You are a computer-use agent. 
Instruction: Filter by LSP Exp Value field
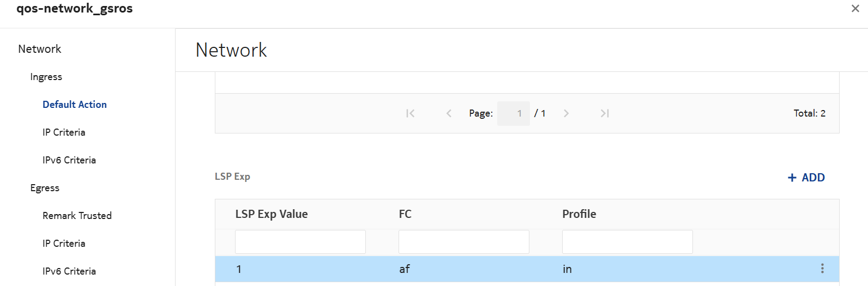tap(300, 242)
